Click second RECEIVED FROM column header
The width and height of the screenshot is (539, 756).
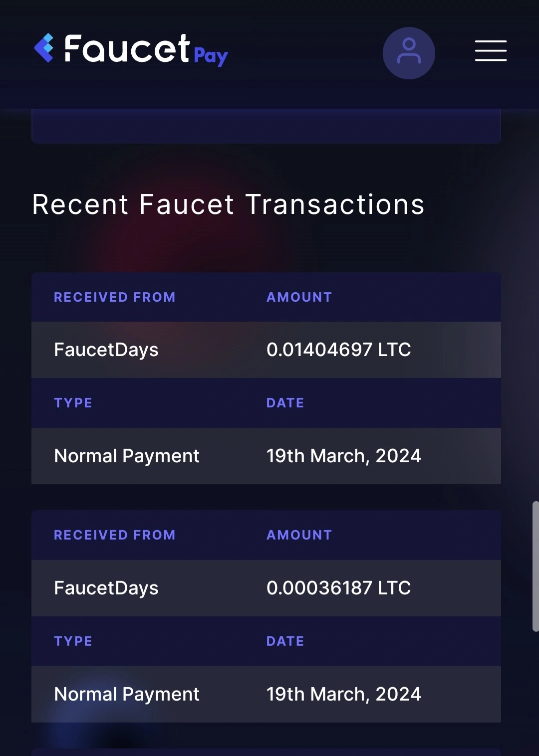tap(115, 535)
